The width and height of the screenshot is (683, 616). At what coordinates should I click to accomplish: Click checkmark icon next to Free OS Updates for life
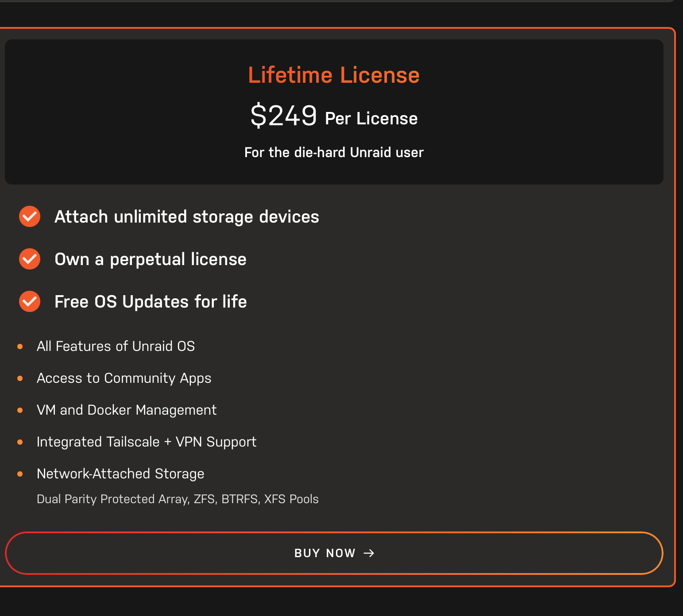coord(30,301)
